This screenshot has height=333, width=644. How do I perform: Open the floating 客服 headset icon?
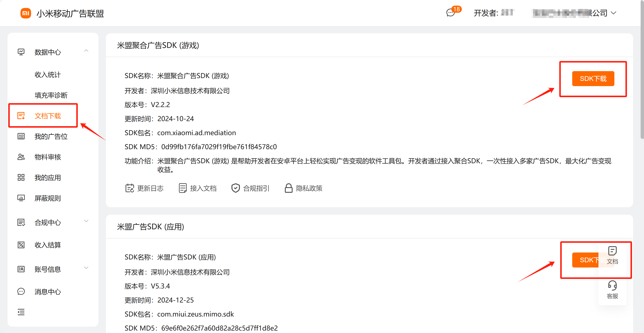coord(613,286)
